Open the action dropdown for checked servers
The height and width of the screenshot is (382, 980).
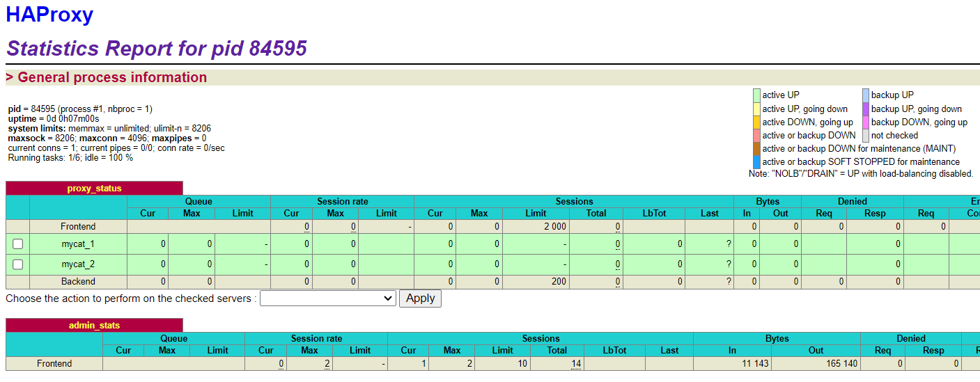(x=328, y=298)
